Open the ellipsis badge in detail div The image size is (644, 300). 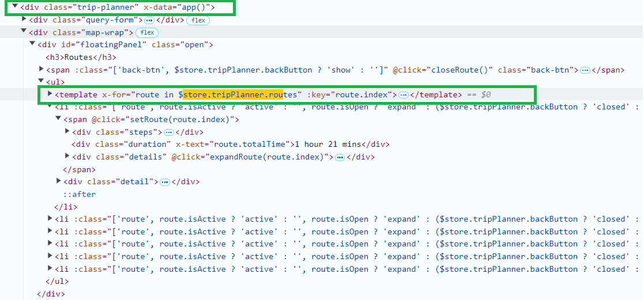click(165, 182)
